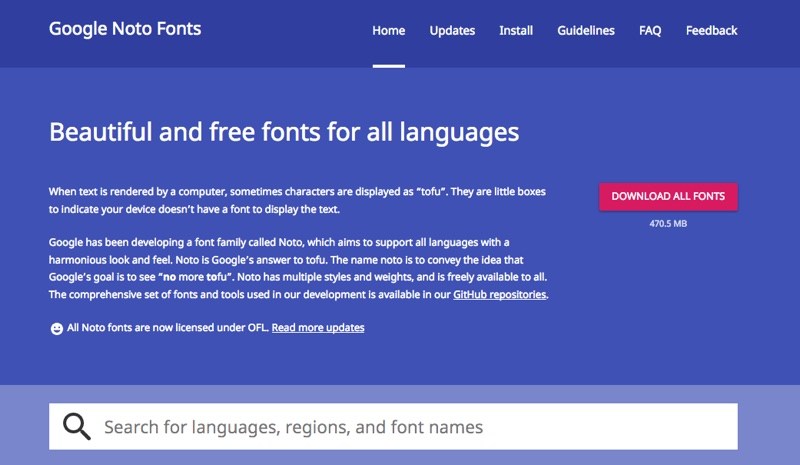This screenshot has width=800, height=465.
Task: Click the heading Beautiful and free fonts for all languages
Action: (x=284, y=132)
